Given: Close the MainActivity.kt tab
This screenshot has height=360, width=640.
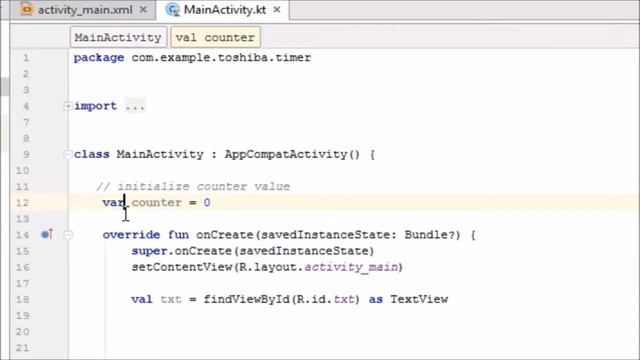Looking at the screenshot, I should (277, 10).
